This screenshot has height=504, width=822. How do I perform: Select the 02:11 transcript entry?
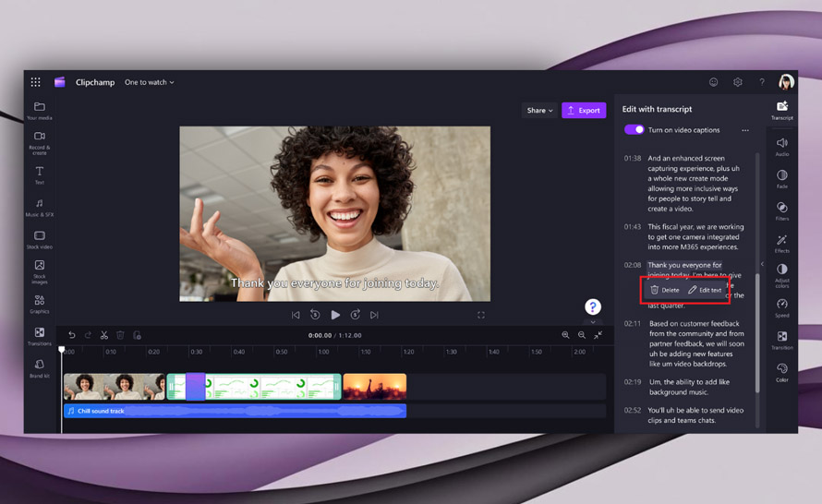tap(684, 343)
